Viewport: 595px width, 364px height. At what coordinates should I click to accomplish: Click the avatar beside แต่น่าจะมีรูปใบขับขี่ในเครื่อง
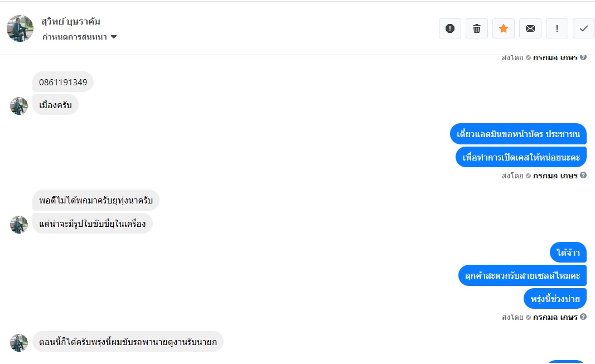point(19,225)
